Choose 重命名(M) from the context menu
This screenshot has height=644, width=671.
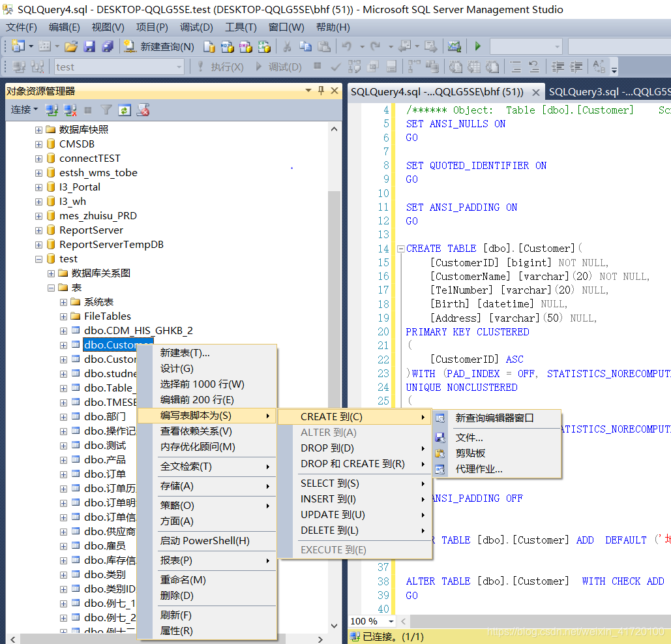pyautogui.click(x=207, y=580)
